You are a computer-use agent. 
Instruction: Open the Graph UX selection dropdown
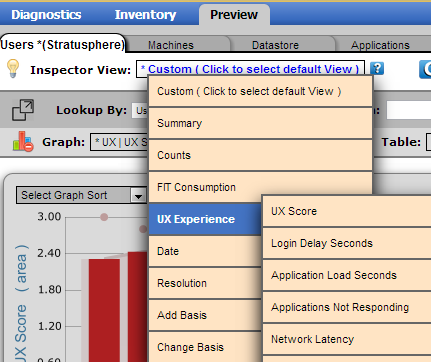coord(119,142)
